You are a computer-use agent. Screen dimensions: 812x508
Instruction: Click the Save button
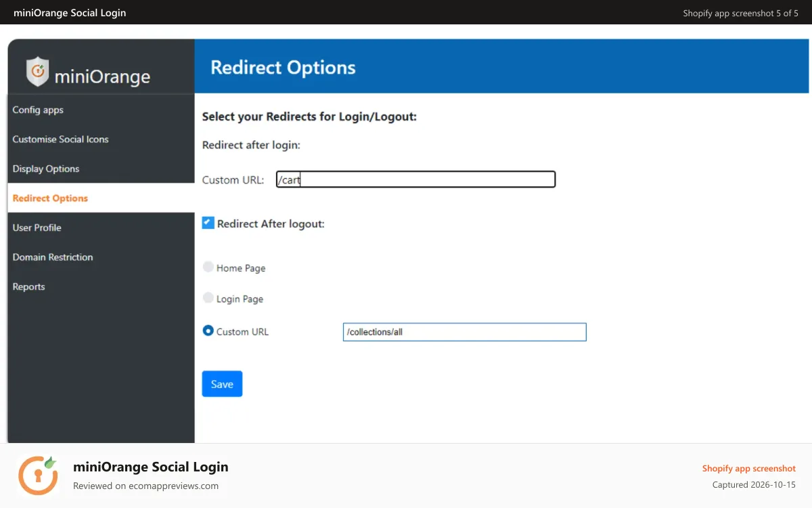click(222, 384)
